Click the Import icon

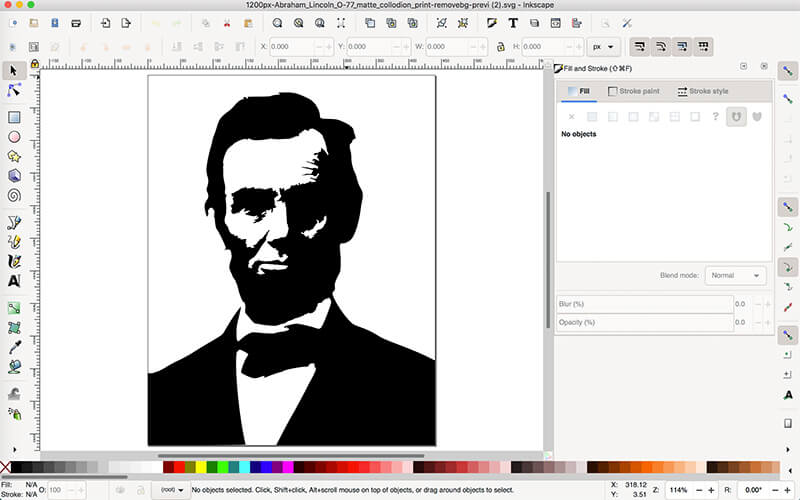coord(105,23)
